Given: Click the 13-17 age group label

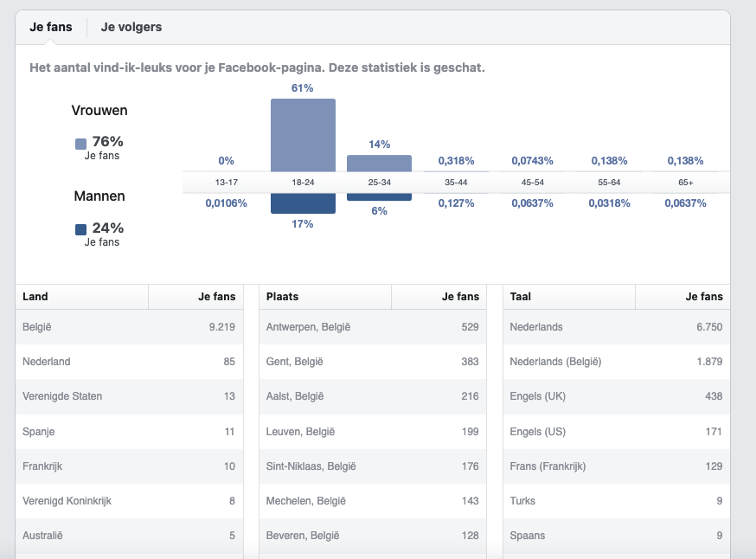Looking at the screenshot, I should 226,183.
